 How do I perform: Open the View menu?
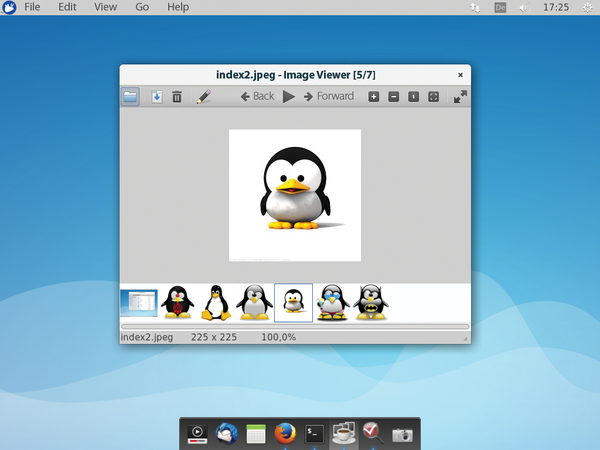pos(106,7)
